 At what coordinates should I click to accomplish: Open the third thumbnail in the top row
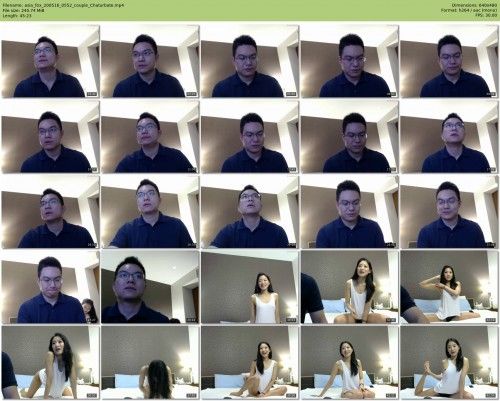(250, 61)
